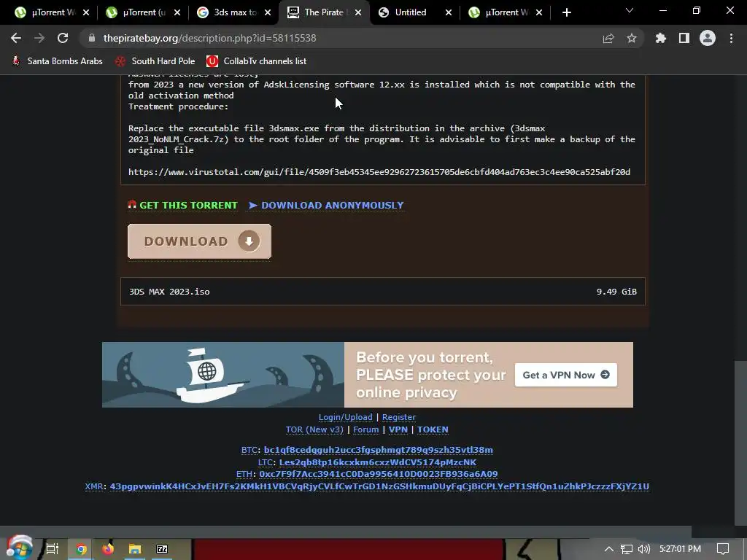Click the Get a VPN Now button

pyautogui.click(x=566, y=375)
